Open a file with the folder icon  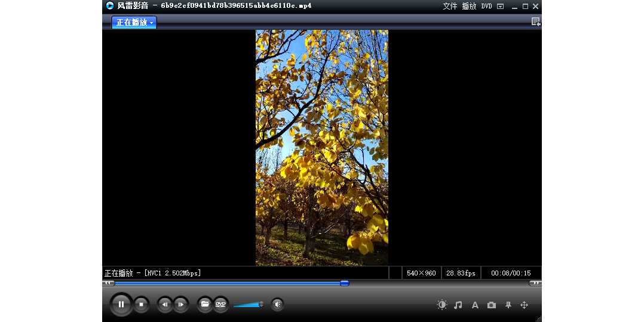click(205, 305)
